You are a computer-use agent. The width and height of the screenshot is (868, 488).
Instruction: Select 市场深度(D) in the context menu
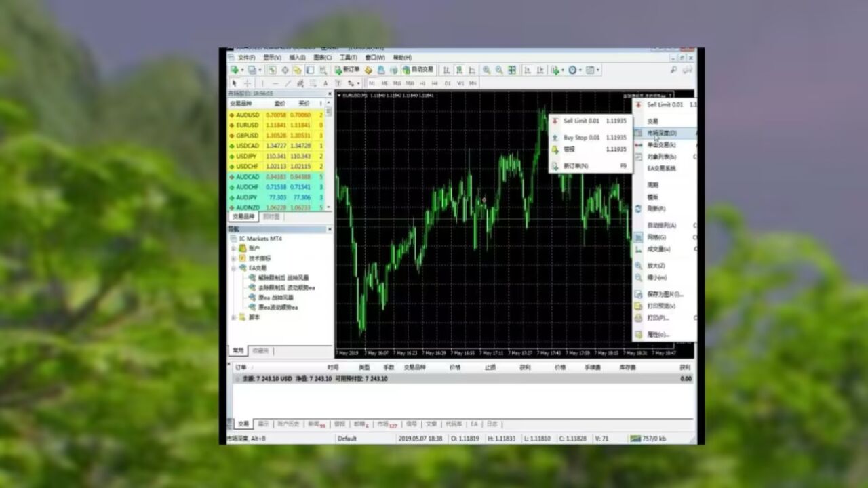(x=661, y=134)
